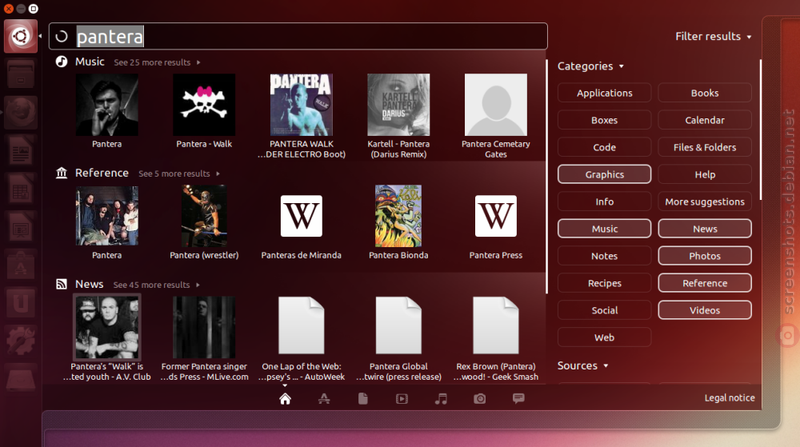Enable the Help category filter

705,175
